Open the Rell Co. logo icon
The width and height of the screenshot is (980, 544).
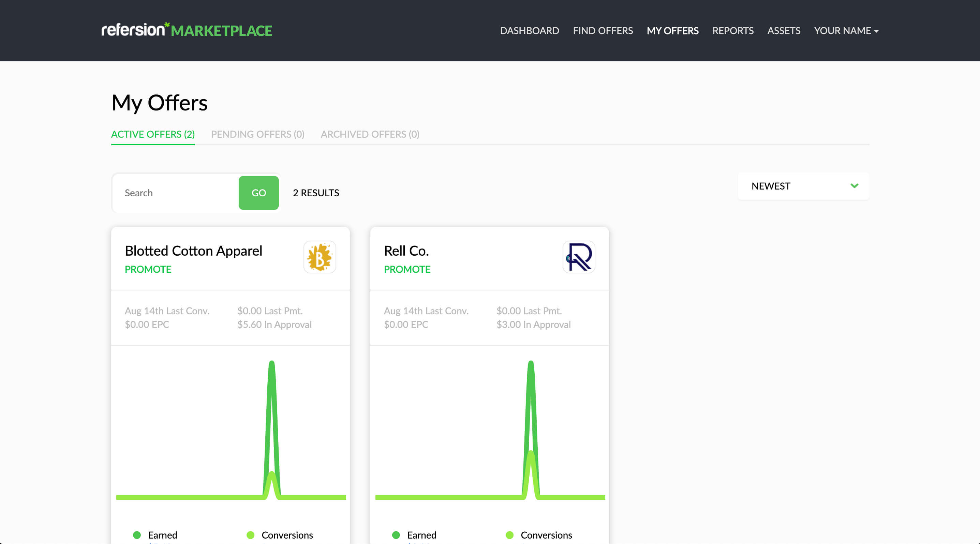[x=579, y=257]
